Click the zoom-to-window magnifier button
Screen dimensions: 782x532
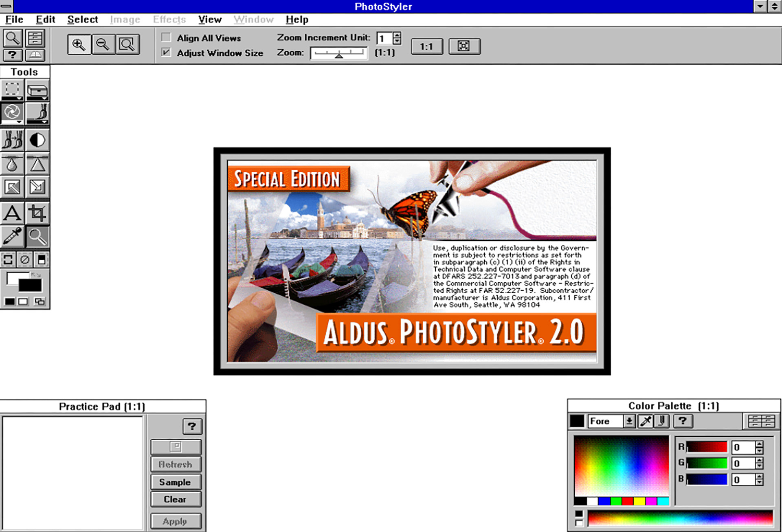pyautogui.click(x=127, y=44)
